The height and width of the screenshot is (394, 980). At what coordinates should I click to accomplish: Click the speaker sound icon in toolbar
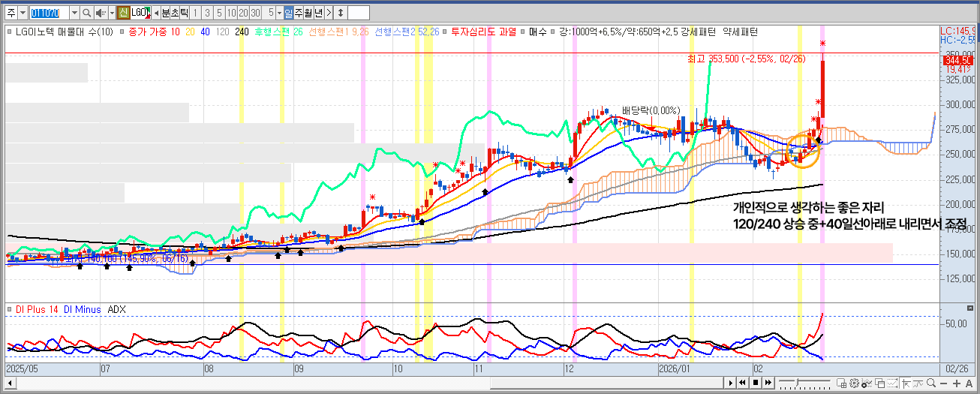click(x=100, y=13)
